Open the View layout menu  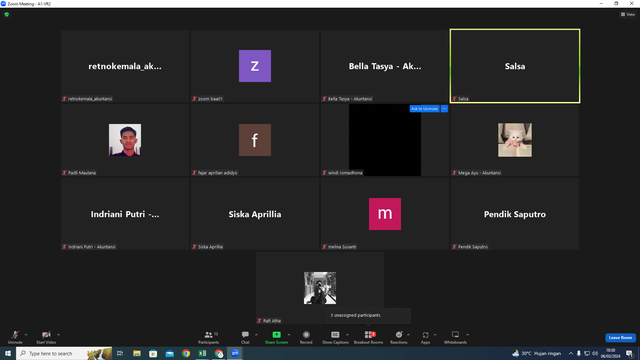[x=628, y=14]
